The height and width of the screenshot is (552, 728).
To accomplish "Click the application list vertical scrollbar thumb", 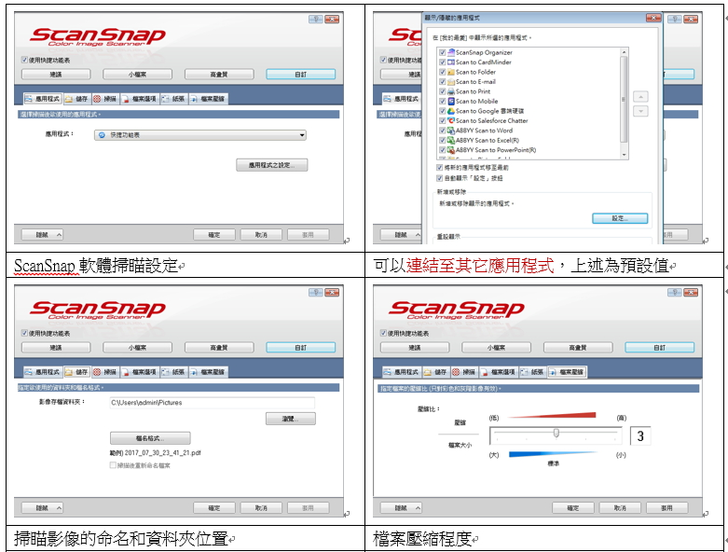I will coord(624,99).
